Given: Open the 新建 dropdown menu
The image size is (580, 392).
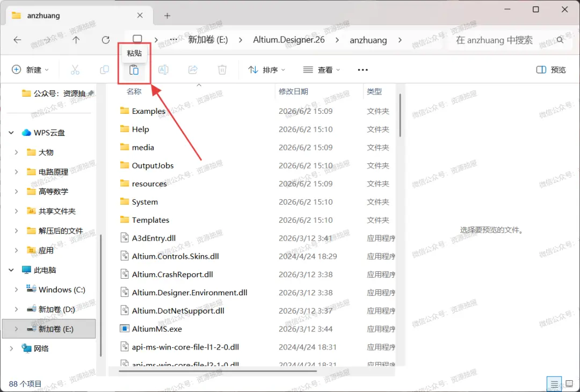Looking at the screenshot, I should 30,69.
